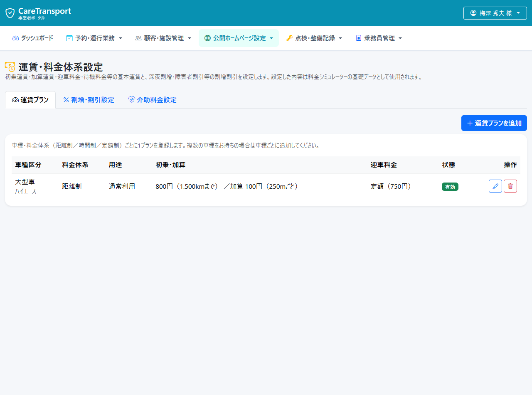Viewport: 532px width, 395px height.
Task: Expand the 乗務員管理 dropdown caret
Action: click(x=400, y=38)
